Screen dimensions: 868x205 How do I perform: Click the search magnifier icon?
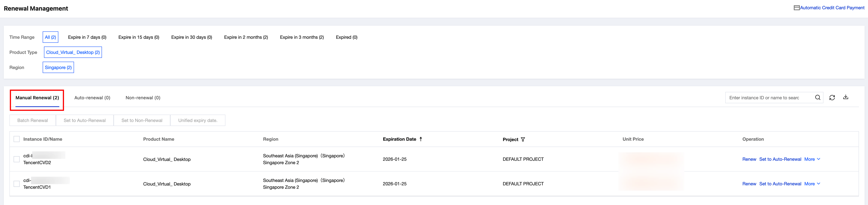[817, 98]
